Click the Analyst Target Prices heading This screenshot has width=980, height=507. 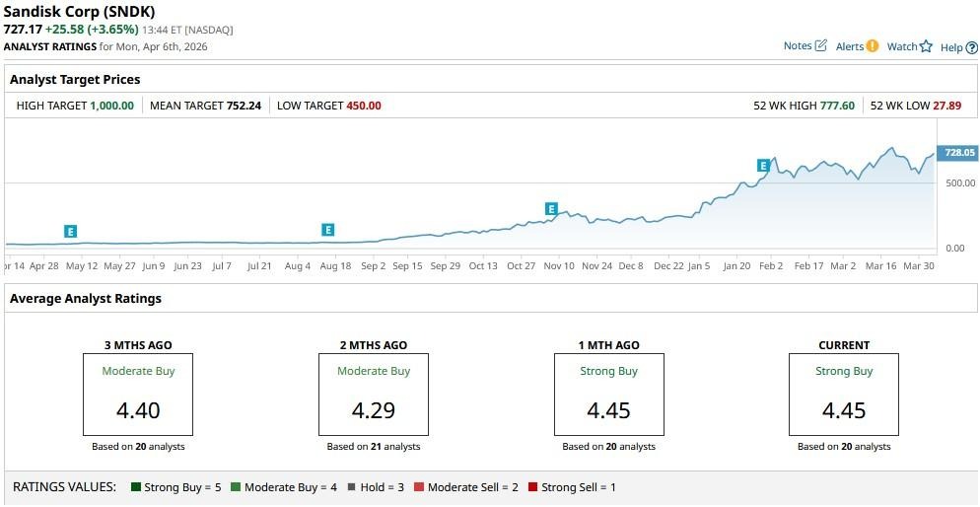point(75,79)
